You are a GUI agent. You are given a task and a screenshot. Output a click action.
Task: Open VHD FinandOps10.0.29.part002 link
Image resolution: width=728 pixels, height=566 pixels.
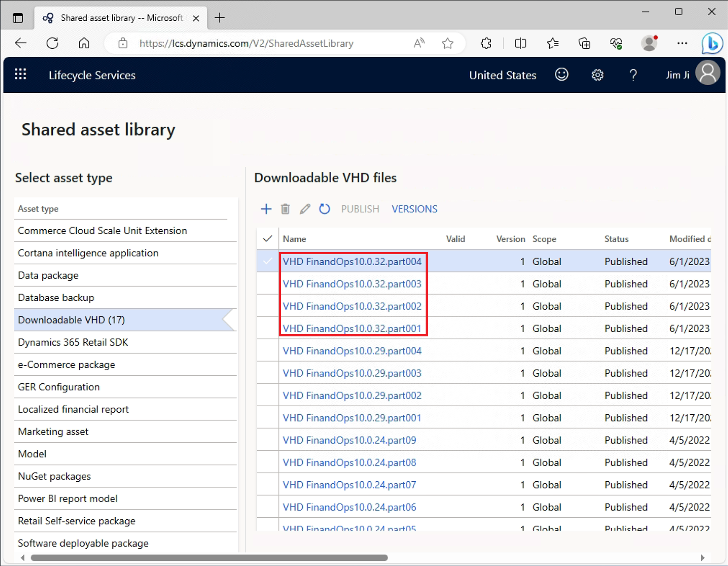point(352,395)
